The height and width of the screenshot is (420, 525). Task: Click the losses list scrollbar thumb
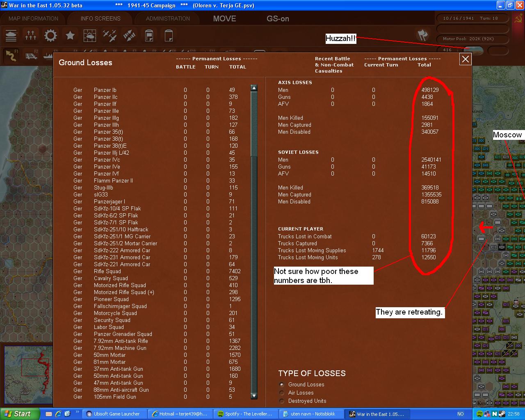[254, 123]
